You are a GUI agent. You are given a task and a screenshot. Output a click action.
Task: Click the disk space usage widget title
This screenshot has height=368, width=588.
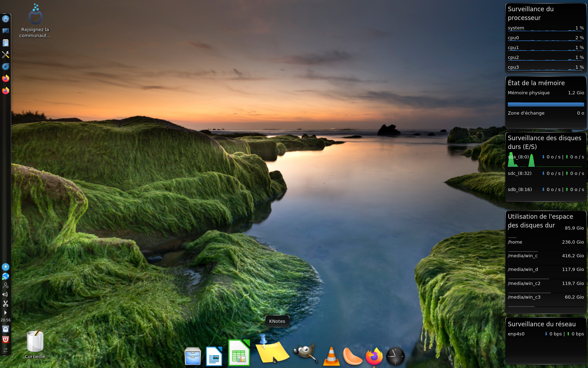pyautogui.click(x=540, y=221)
